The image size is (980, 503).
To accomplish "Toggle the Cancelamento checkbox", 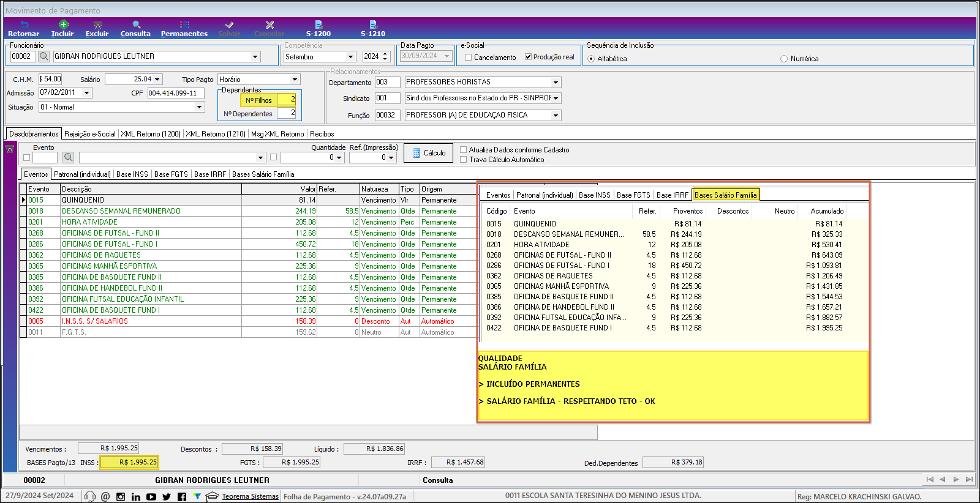I will point(468,57).
